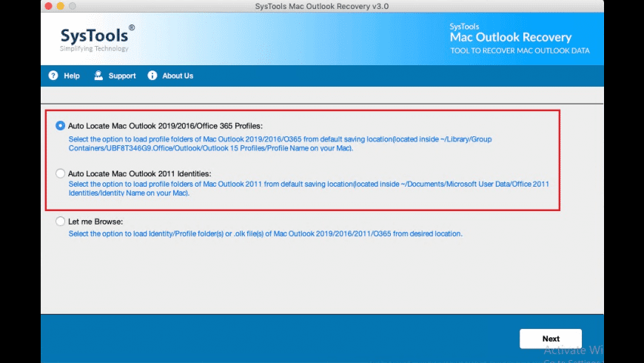Click the Mac Outlook Recovery header title
The width and height of the screenshot is (644, 363).
pos(511,37)
